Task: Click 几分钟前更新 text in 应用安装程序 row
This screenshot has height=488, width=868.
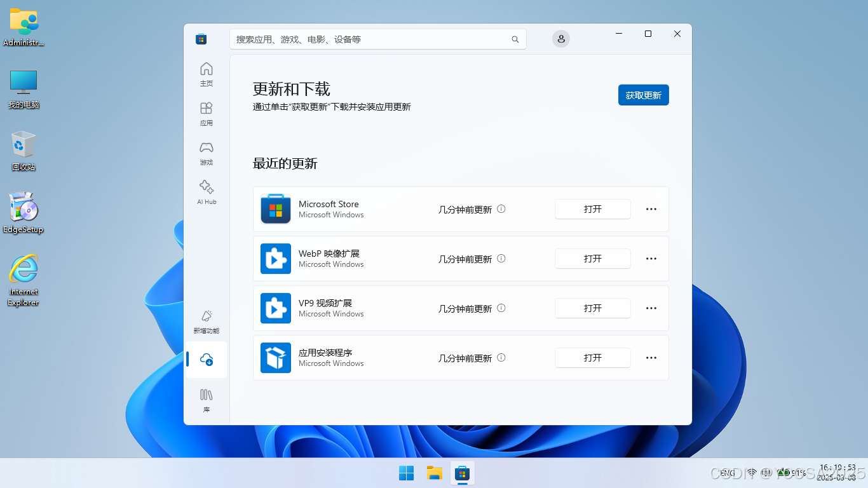Action: [465, 358]
